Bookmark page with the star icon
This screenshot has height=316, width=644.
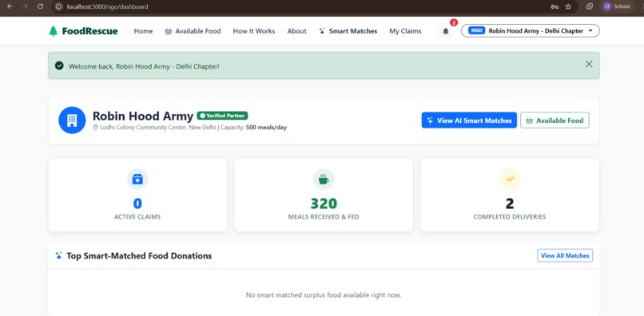point(568,6)
